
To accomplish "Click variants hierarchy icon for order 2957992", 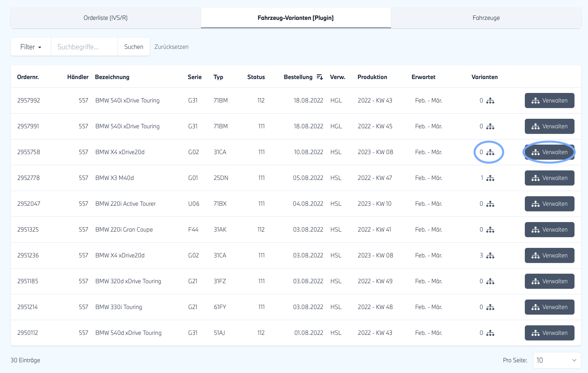I will click(490, 101).
